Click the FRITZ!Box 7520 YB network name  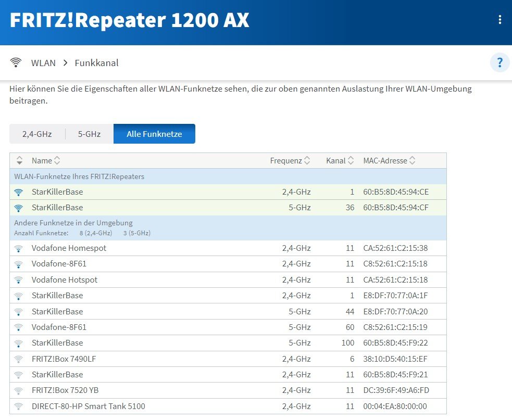pos(65,390)
